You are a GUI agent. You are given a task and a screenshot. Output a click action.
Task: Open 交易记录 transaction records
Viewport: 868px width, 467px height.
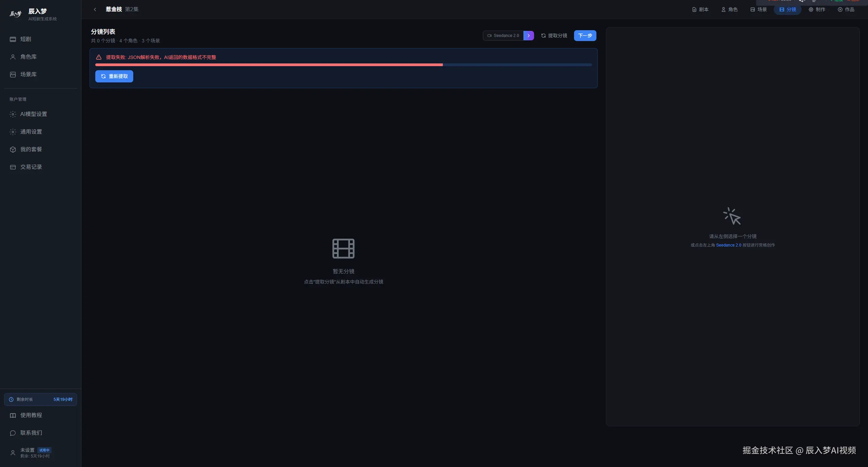[x=31, y=167]
